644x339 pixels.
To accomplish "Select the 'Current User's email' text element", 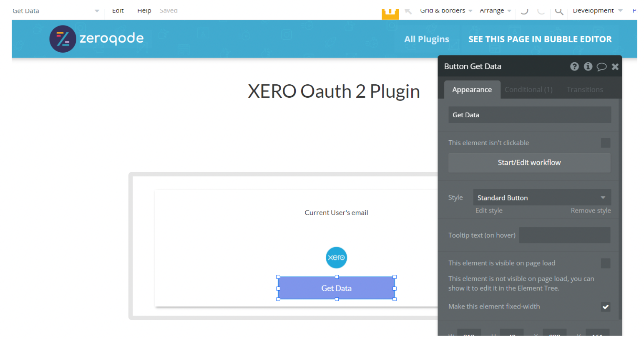I will pyautogui.click(x=336, y=213).
